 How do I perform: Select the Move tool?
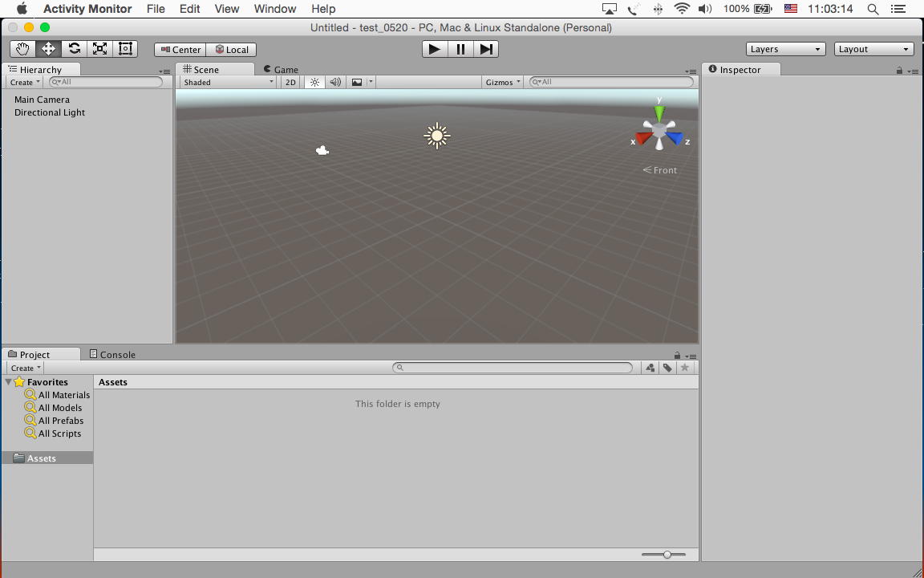48,49
